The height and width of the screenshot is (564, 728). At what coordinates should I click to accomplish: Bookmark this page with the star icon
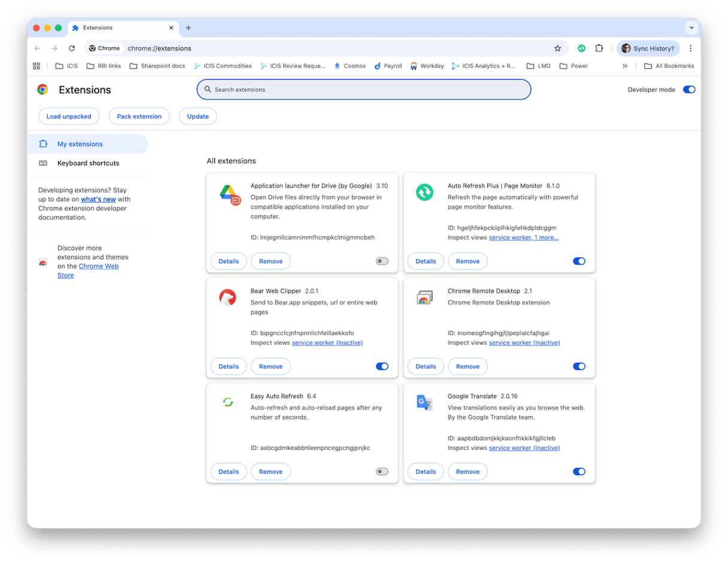[557, 48]
